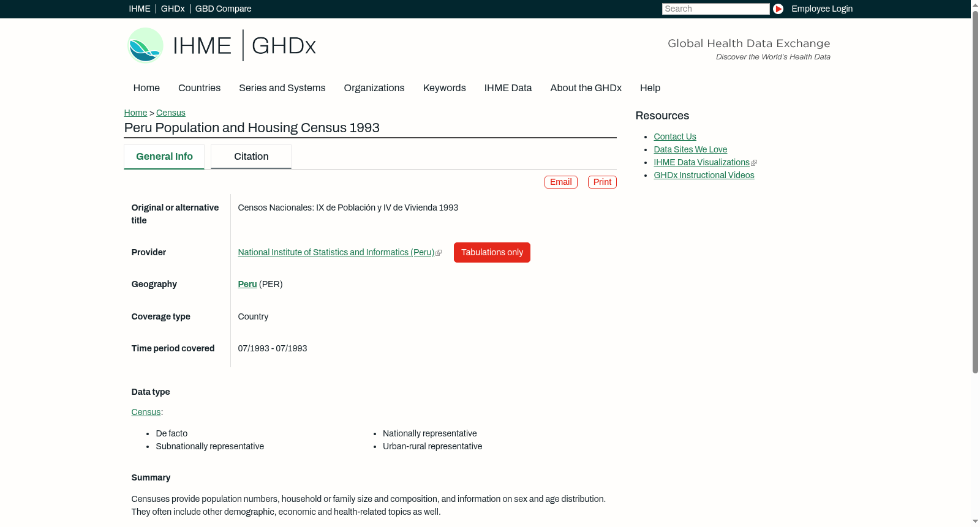Open the Contact Us resource link

[x=675, y=136]
